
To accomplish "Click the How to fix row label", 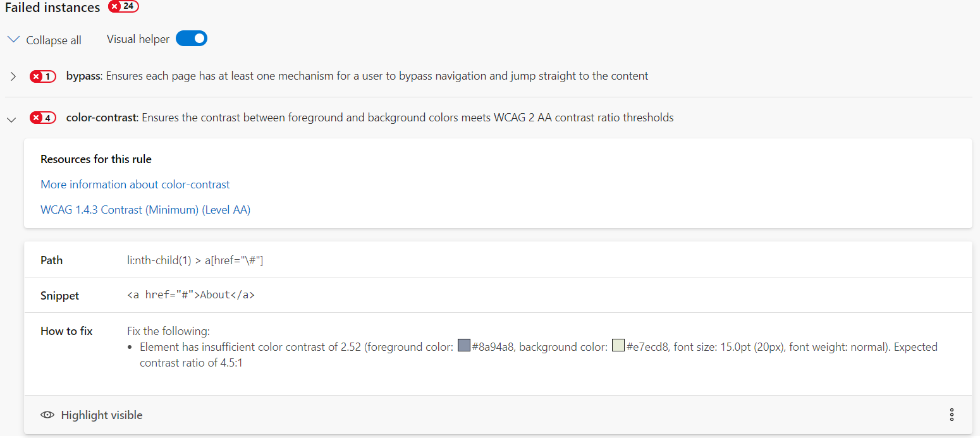I will tap(66, 331).
